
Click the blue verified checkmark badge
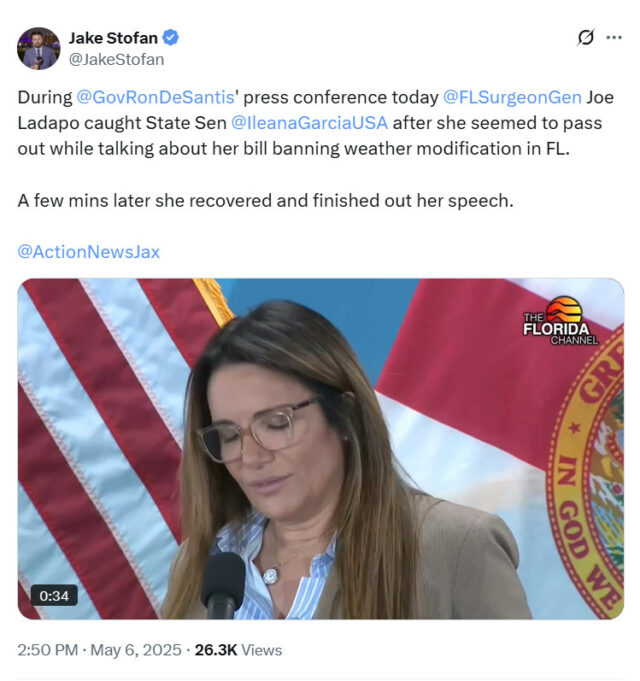pyautogui.click(x=170, y=38)
